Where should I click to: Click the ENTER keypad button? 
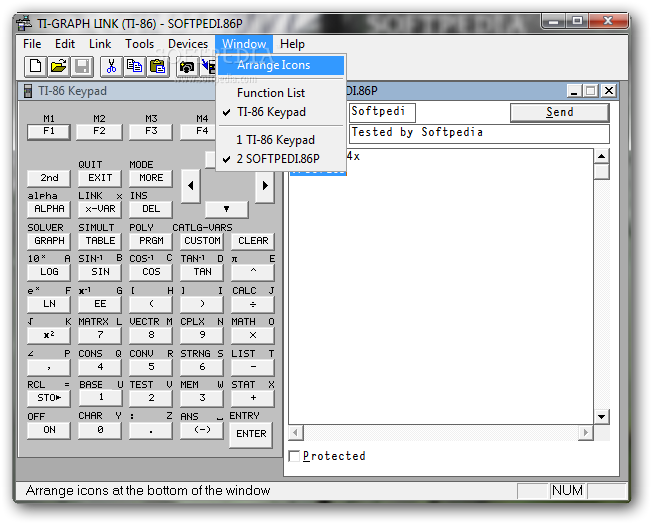pos(251,434)
